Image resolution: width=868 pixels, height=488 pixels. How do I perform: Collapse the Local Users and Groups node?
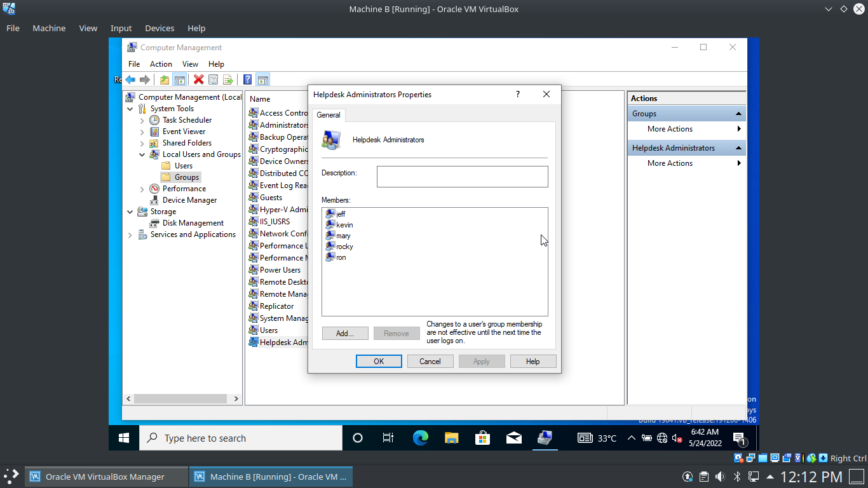click(142, 154)
